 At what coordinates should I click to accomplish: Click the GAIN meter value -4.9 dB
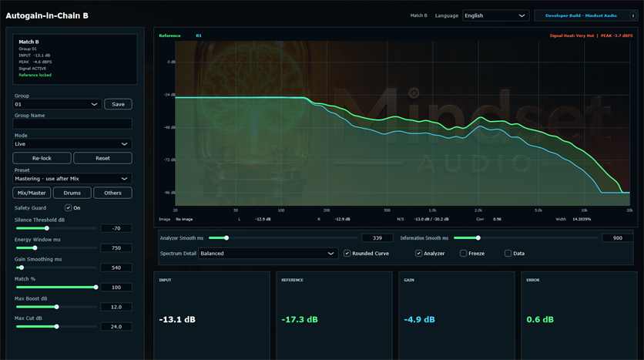(419, 319)
